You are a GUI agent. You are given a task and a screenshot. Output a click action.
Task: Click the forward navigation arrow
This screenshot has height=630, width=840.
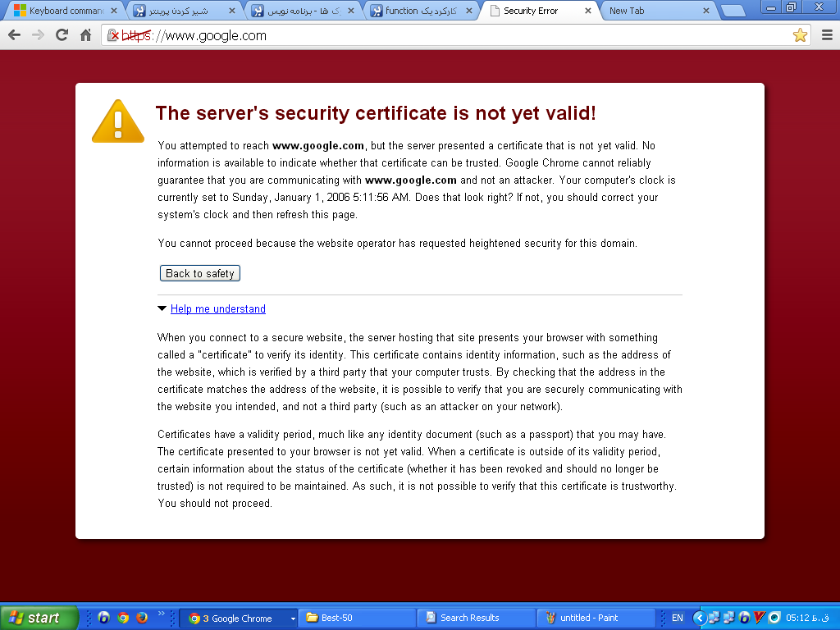click(x=38, y=35)
